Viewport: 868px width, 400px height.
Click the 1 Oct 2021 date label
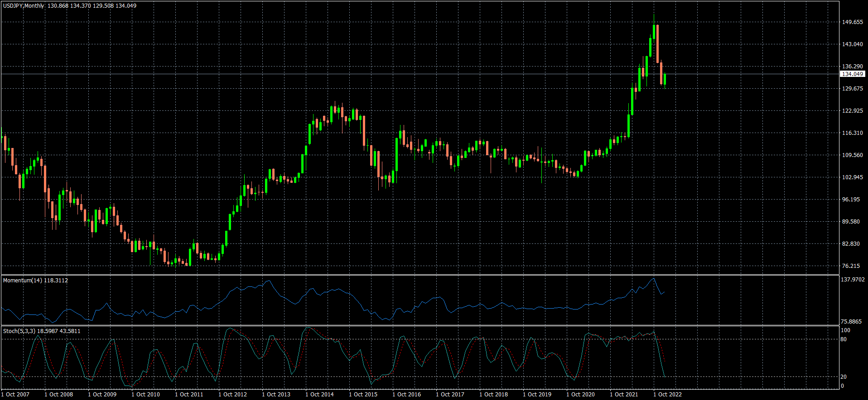point(624,395)
